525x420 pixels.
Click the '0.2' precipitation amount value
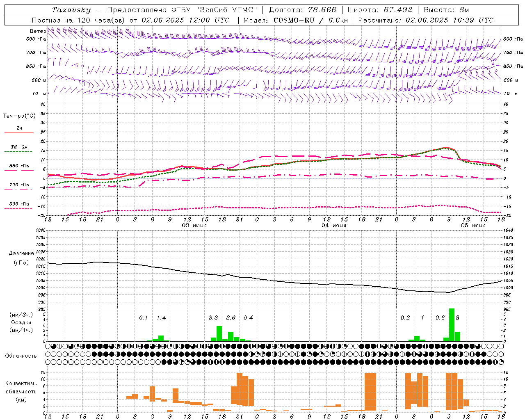pos(405,317)
